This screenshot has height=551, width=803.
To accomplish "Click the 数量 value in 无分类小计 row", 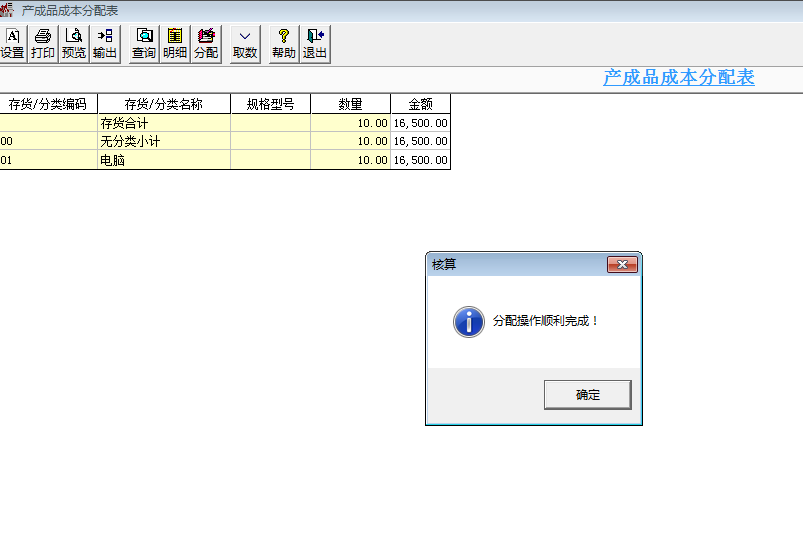I will (350, 141).
